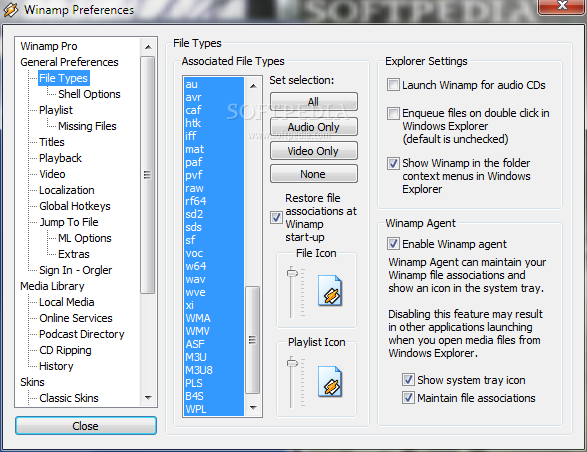Select the File Types tree item
This screenshot has width=587, height=452.
coord(64,78)
